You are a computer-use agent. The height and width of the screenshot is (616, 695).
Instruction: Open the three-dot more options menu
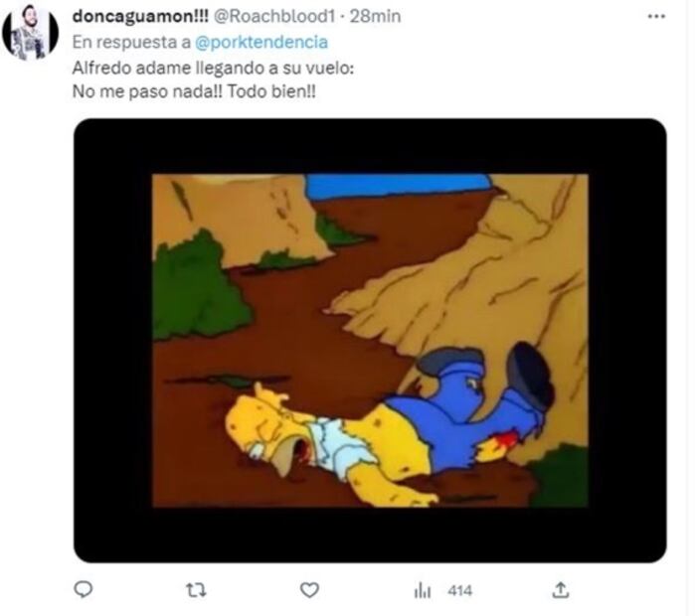pos(655,17)
